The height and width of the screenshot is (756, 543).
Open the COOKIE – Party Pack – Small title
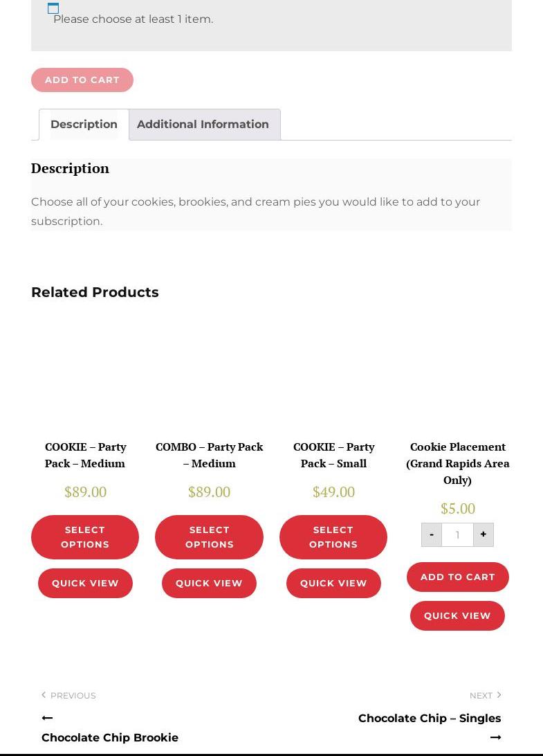[333, 455]
